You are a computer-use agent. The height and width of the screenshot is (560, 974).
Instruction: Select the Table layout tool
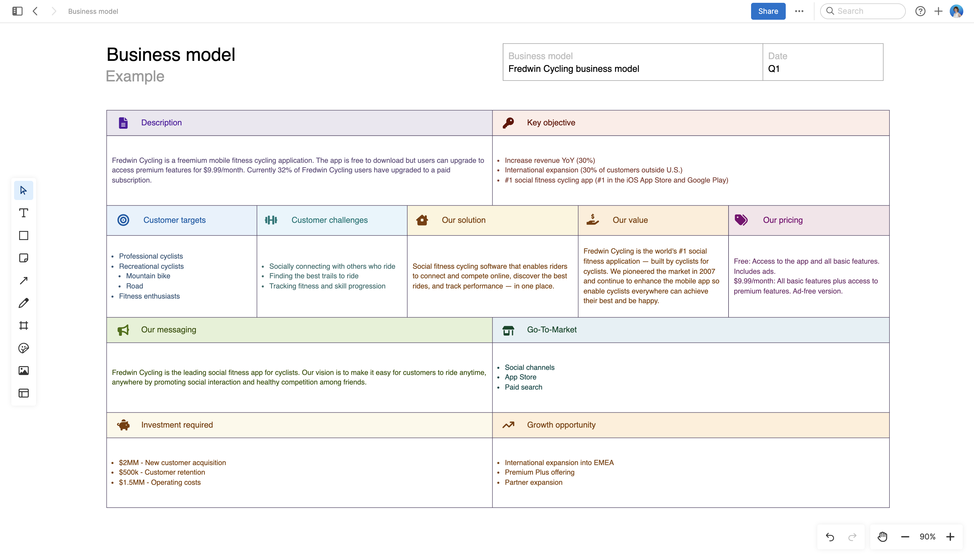(x=23, y=393)
